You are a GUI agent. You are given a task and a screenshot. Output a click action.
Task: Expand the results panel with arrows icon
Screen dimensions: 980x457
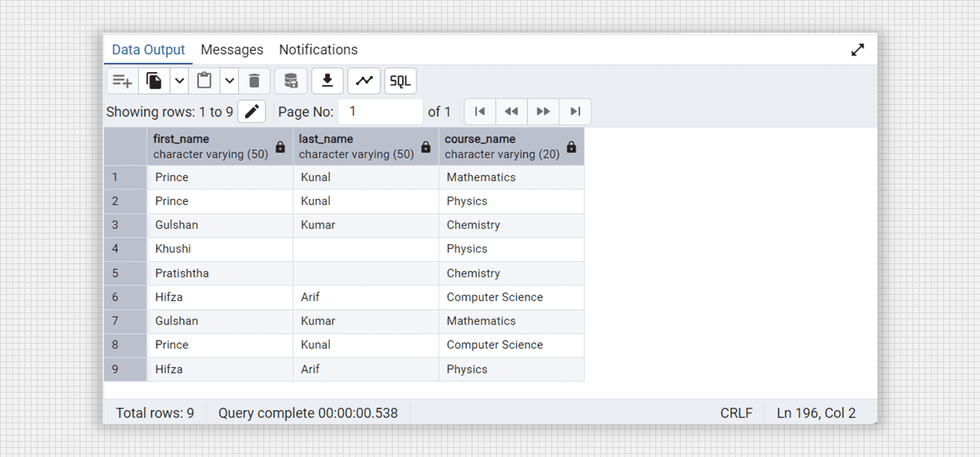857,50
